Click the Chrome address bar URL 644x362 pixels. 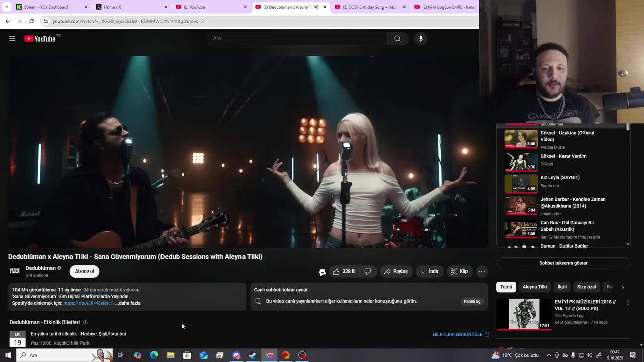tap(128, 21)
